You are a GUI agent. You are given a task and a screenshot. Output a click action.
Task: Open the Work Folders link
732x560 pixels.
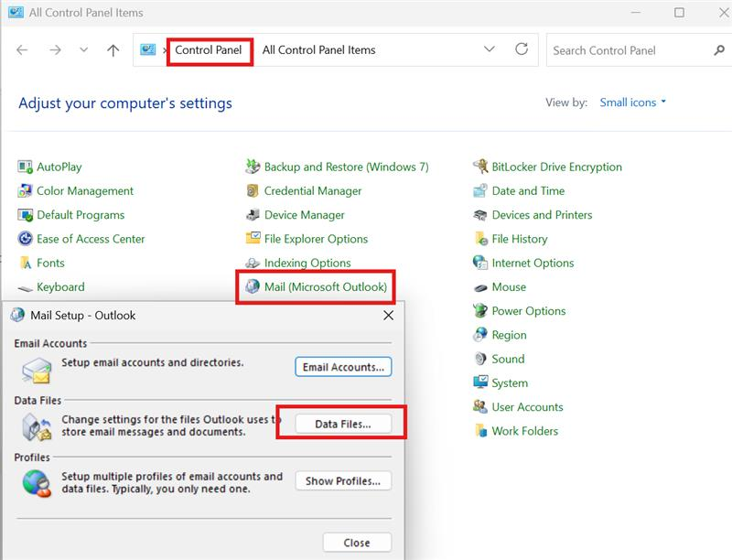[x=524, y=431]
